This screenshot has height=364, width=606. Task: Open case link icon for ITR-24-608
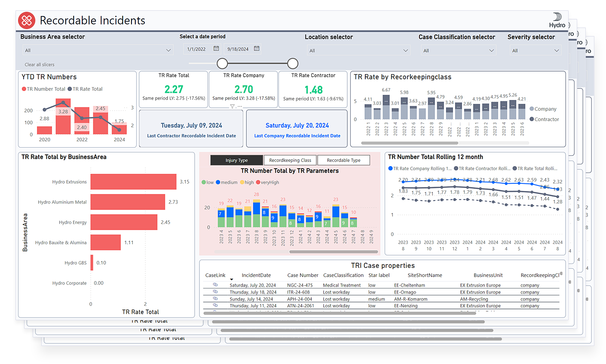pos(215,292)
